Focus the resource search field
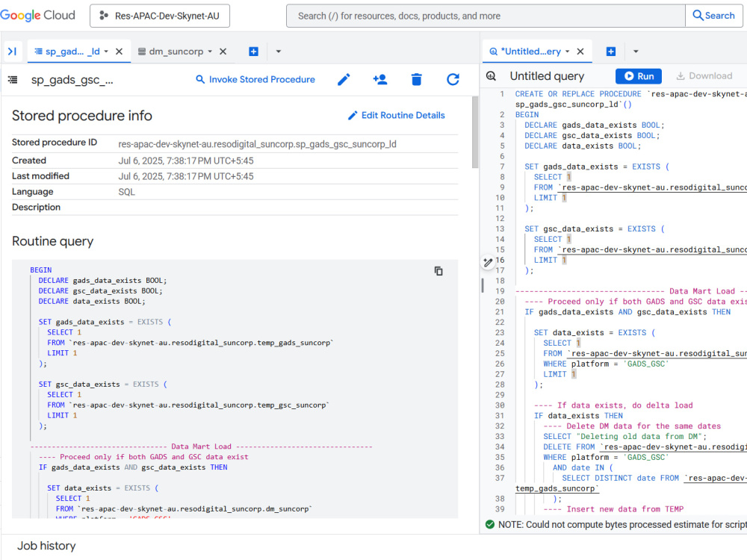Viewport: 747px width, 560px height. (x=486, y=16)
